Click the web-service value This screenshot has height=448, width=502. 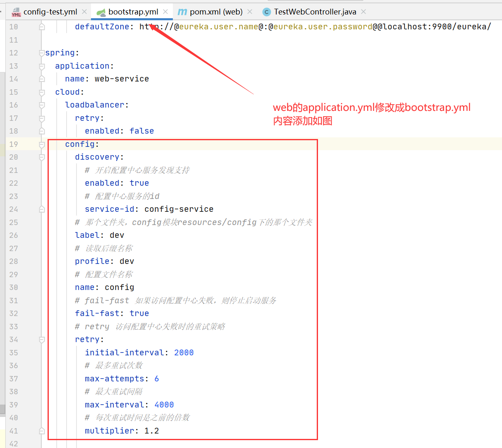pyautogui.click(x=122, y=79)
